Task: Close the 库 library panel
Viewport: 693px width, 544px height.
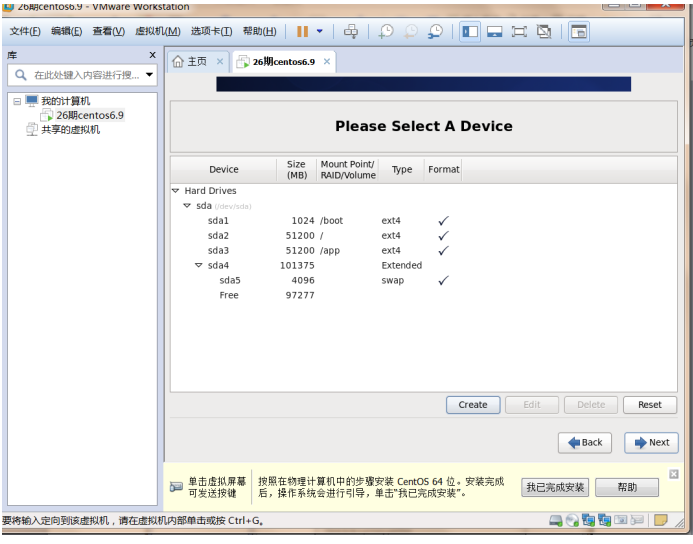Action: (x=152, y=55)
